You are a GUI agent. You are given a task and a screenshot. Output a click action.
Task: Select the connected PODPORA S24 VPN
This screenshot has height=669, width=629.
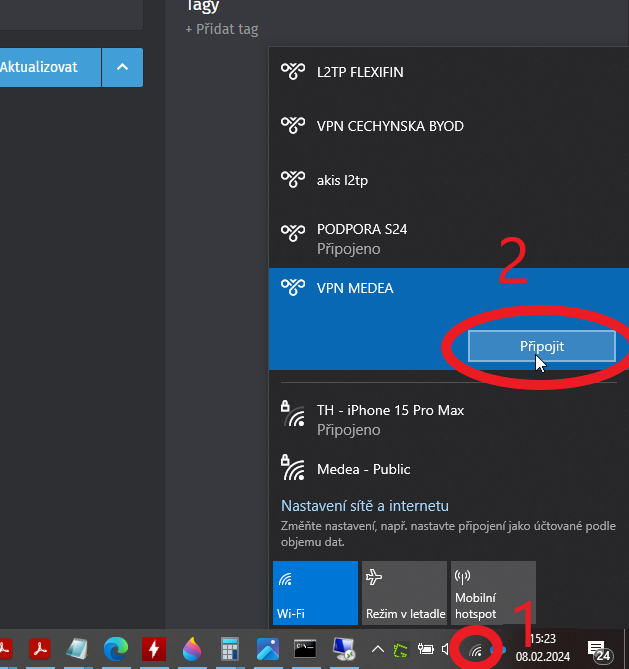click(x=449, y=239)
